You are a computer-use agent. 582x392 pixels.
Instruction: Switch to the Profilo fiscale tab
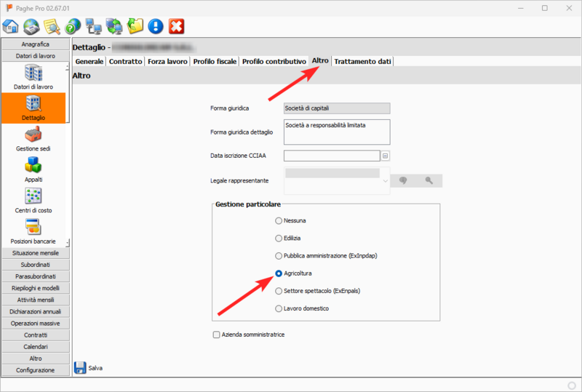[x=215, y=62]
